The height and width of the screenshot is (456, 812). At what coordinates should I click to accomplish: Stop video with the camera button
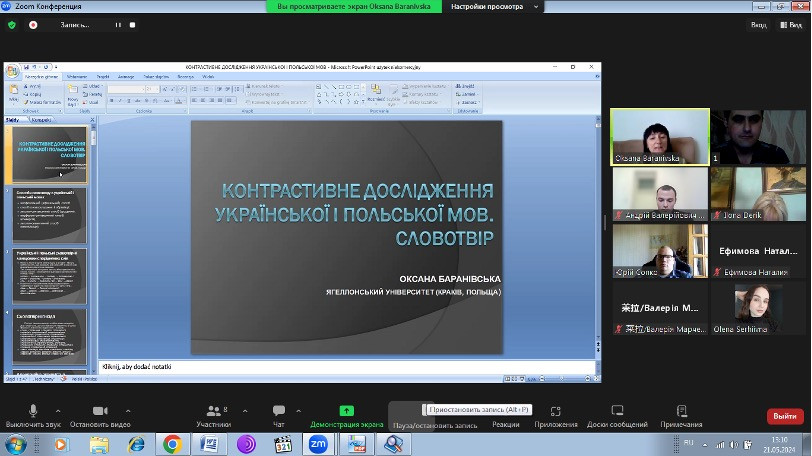(99, 412)
